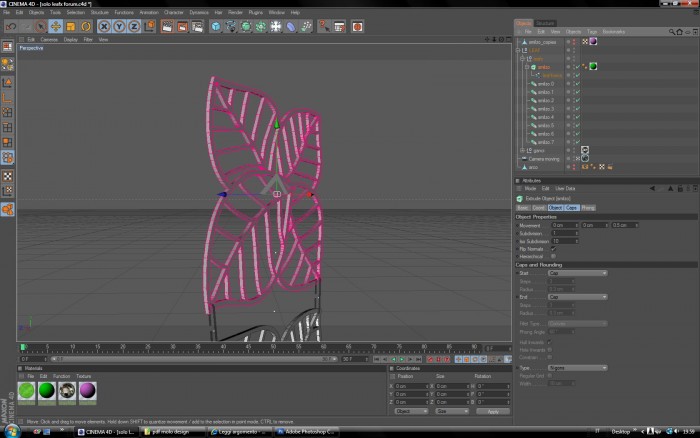Screen dimensions: 700x438
Task: Click the red record-style icon at the toolbar end
Action: click(x=357, y=26)
